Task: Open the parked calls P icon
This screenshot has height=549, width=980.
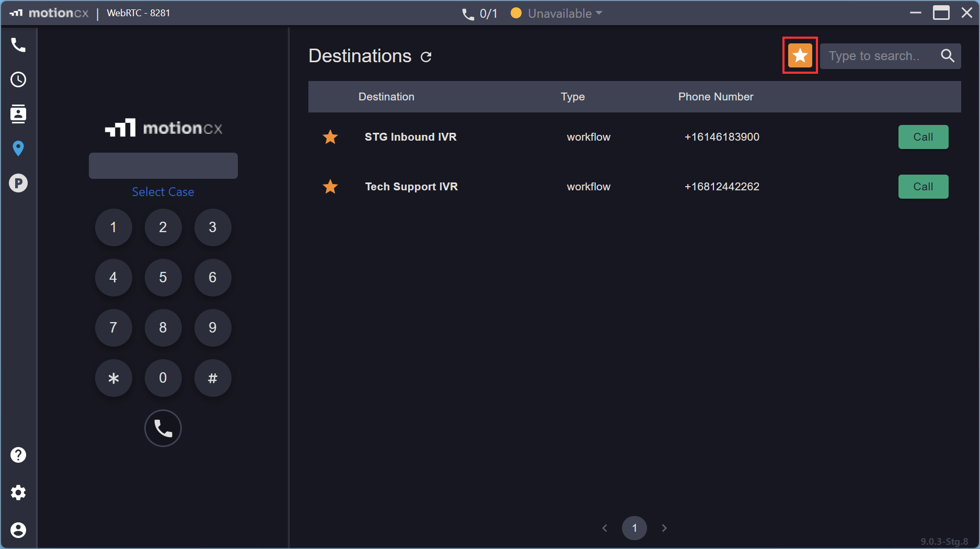Action: (18, 183)
